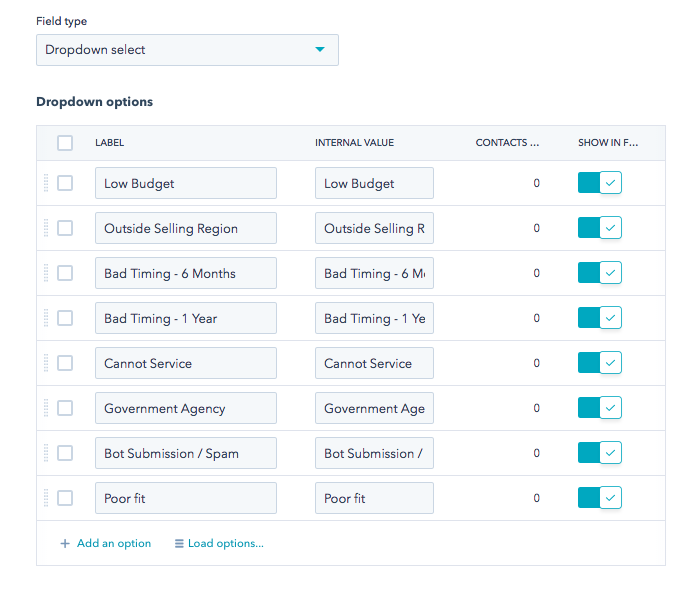
Task: Edit the Government Agency label field
Action: click(x=186, y=408)
